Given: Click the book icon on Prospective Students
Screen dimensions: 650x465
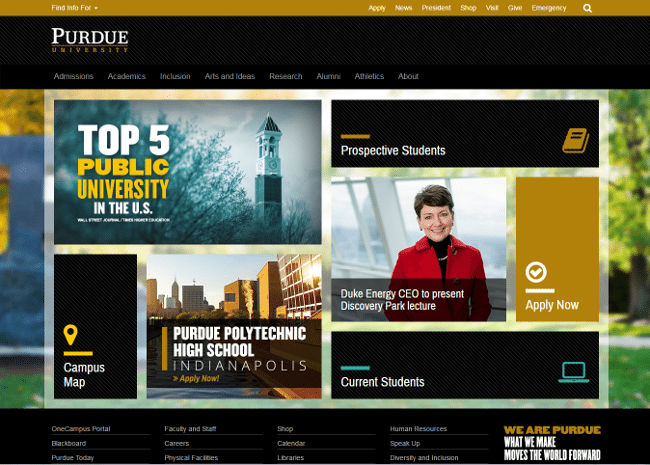Looking at the screenshot, I should [575, 140].
